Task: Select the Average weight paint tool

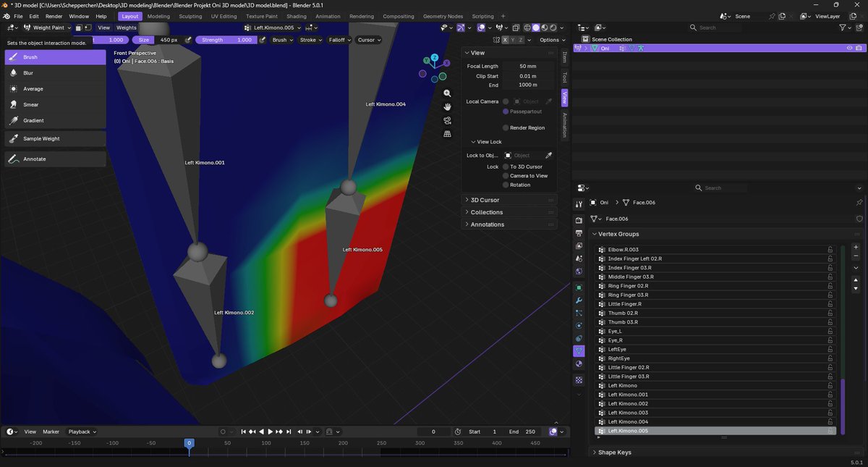Action: [55, 89]
